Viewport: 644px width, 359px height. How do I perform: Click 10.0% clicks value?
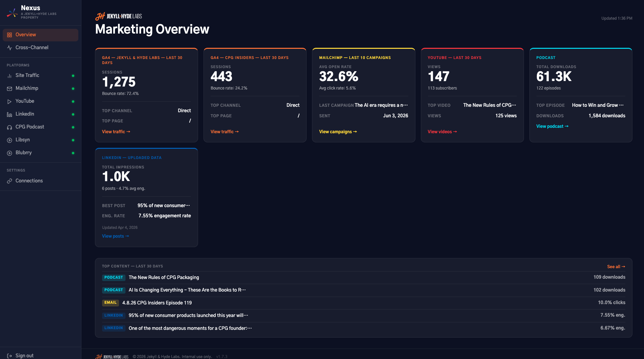tap(611, 302)
